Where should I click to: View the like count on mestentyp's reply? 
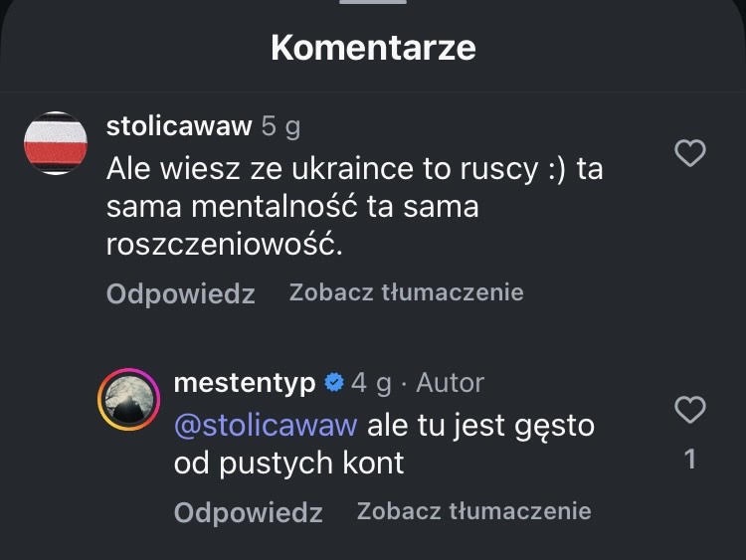point(690,460)
